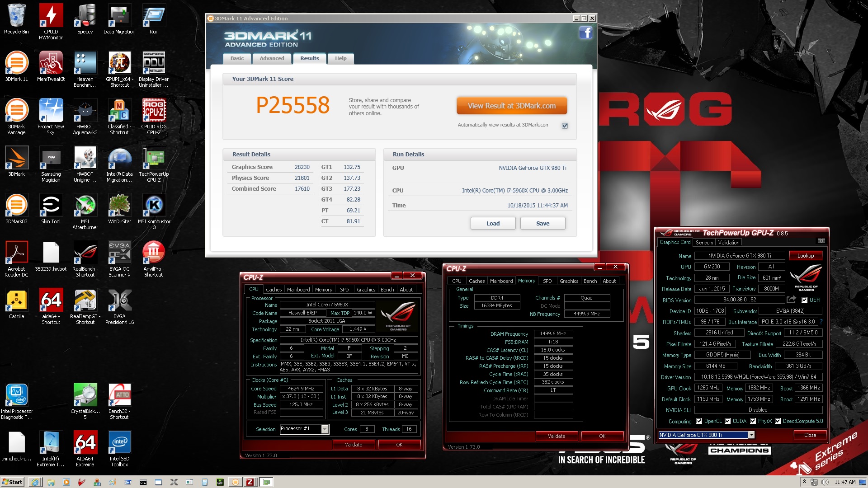
Task: Open Help tab in 3DMark 11
Action: [340, 58]
